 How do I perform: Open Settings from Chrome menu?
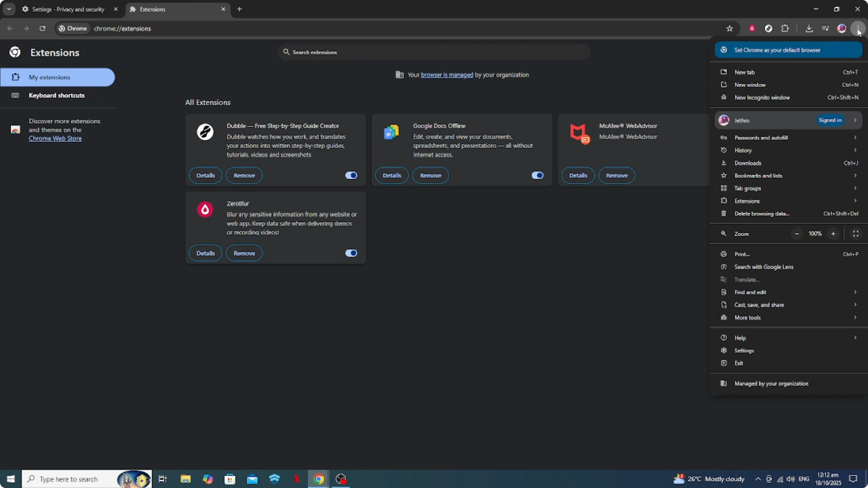pos(789,351)
